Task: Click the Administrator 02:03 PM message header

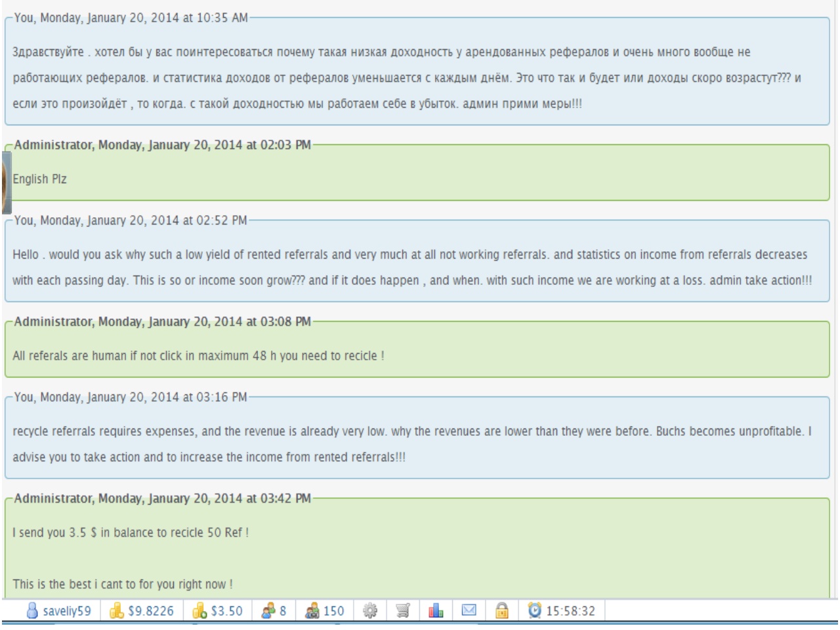Action: point(162,145)
